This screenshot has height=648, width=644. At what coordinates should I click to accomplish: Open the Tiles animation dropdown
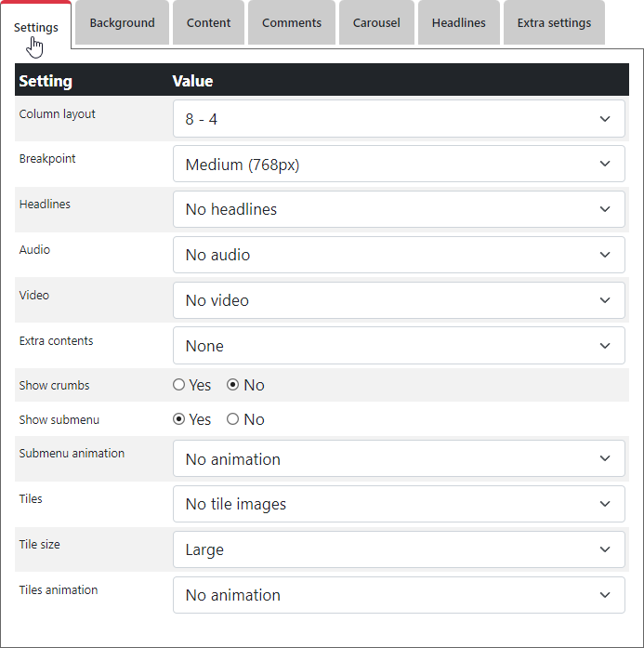point(399,595)
